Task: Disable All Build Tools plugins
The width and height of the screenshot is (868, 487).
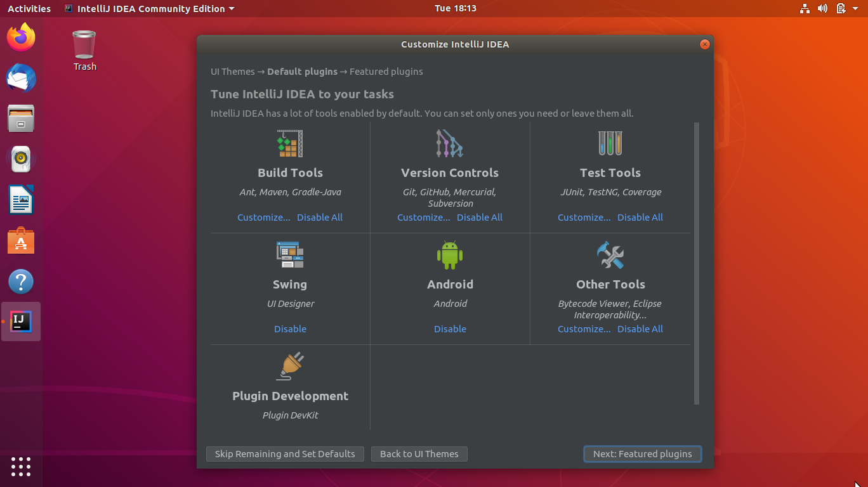Action: tap(320, 217)
